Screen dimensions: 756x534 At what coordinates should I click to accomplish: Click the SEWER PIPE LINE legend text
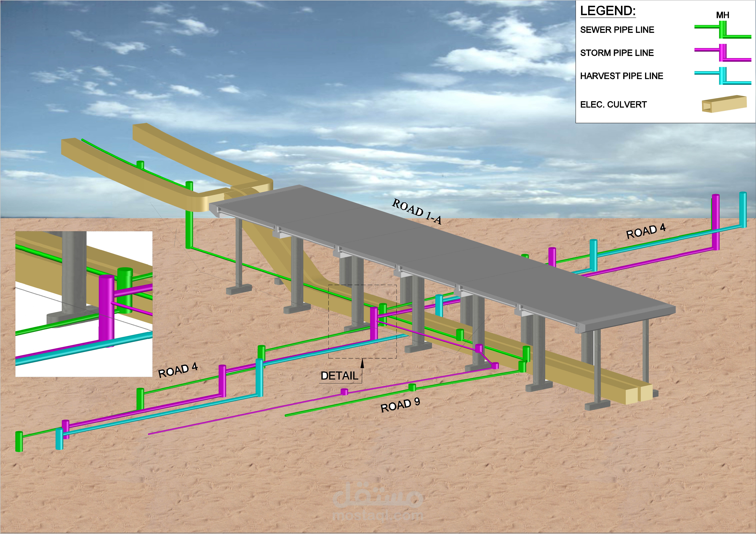(x=617, y=30)
